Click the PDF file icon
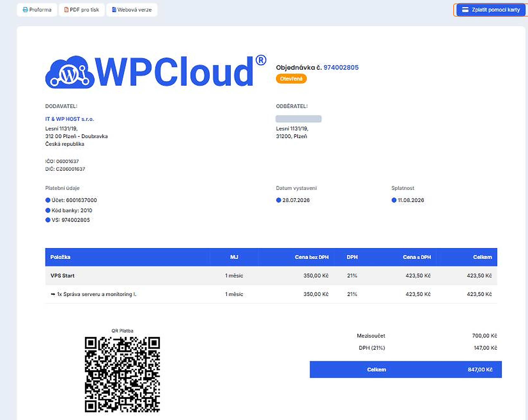The width and height of the screenshot is (528, 420). [x=66, y=10]
